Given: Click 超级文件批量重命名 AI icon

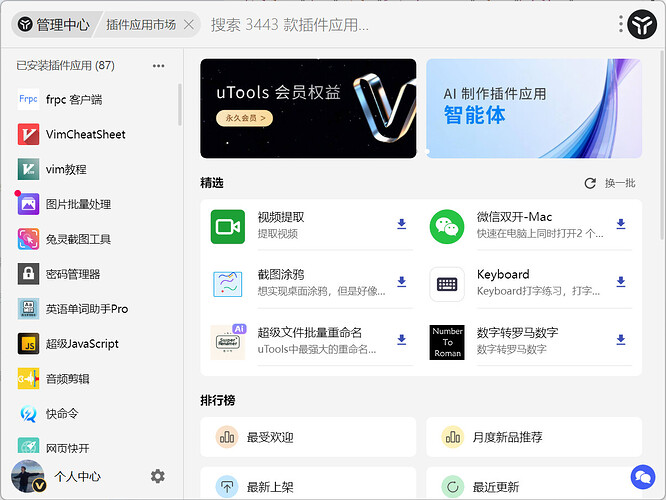Looking at the screenshot, I should [x=228, y=342].
